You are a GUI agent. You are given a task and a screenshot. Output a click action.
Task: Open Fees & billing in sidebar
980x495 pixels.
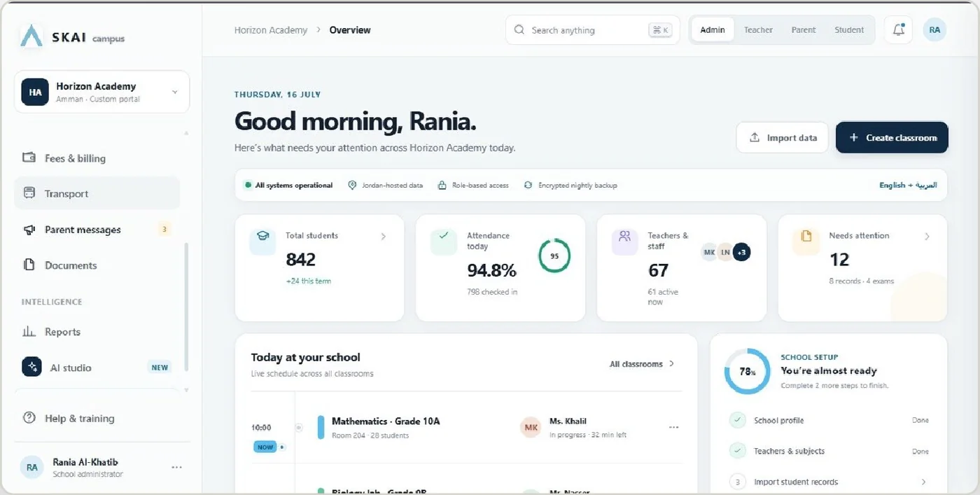tap(97, 158)
